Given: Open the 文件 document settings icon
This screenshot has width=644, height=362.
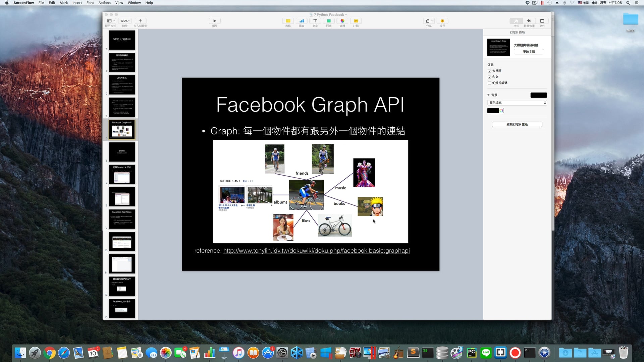Looking at the screenshot, I should (x=542, y=21).
